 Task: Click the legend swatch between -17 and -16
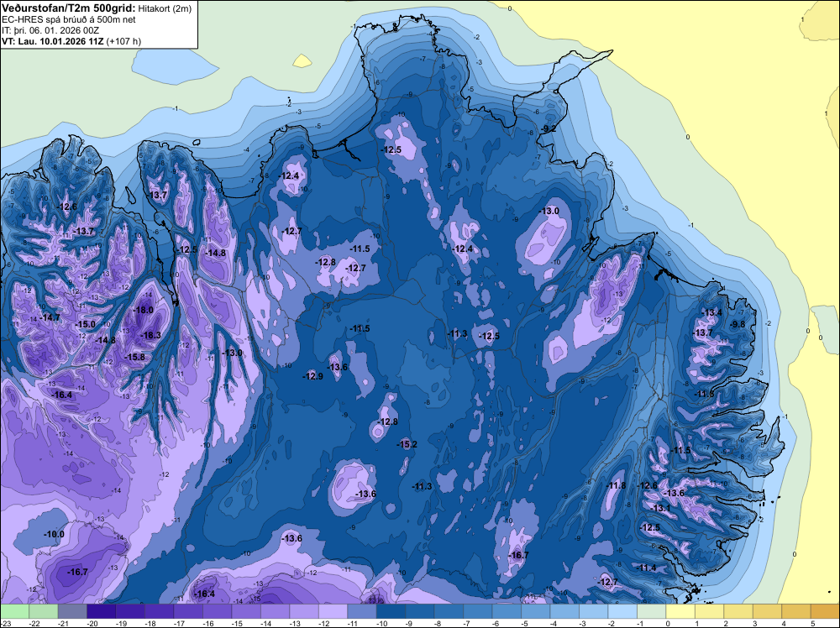[188, 611]
